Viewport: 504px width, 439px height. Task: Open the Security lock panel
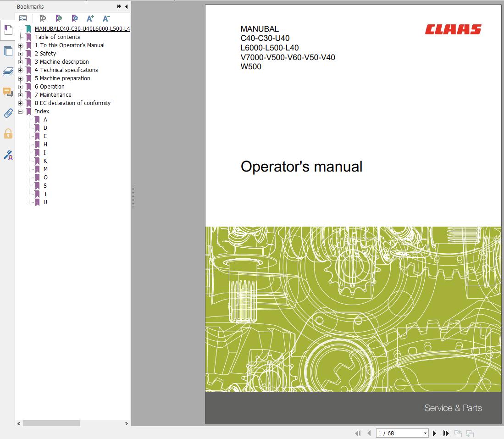8,133
